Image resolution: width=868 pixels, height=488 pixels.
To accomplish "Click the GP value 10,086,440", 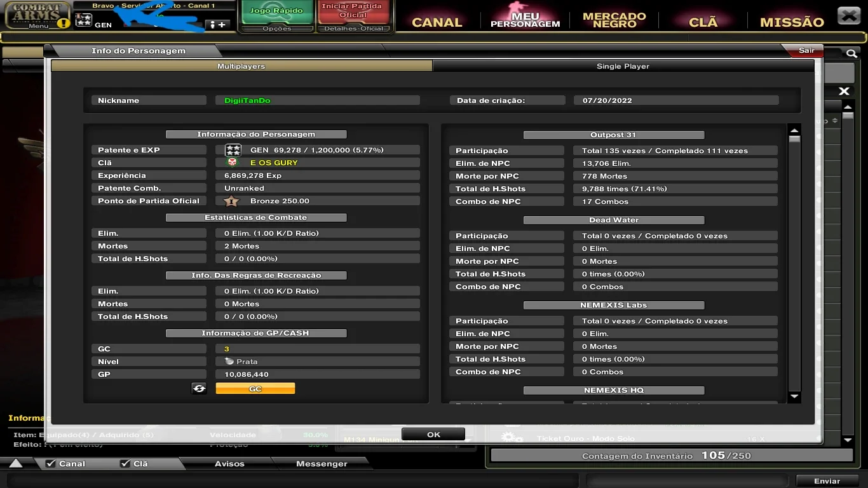I will 247,374.
